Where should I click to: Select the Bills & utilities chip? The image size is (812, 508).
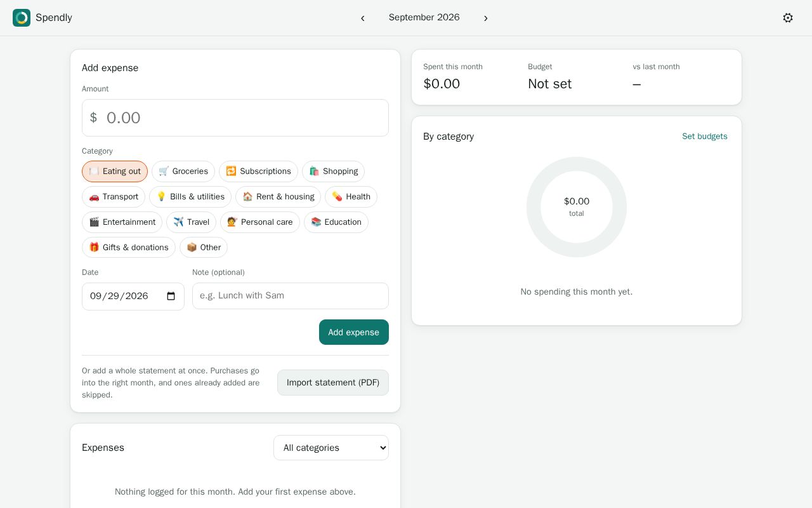[190, 197]
